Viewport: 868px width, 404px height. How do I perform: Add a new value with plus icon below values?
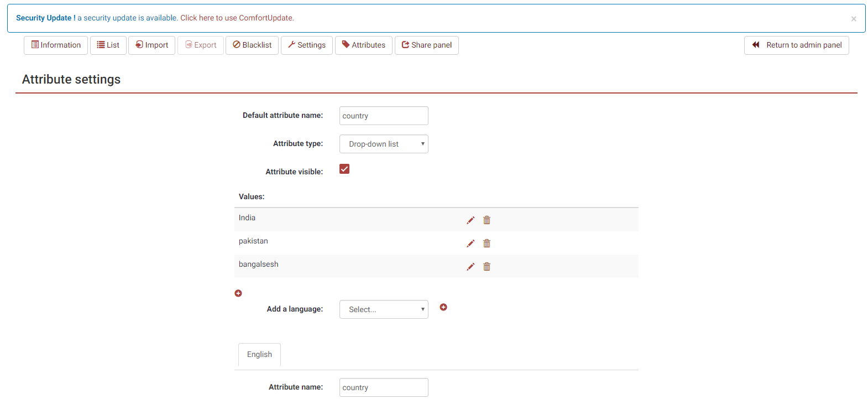tap(238, 293)
